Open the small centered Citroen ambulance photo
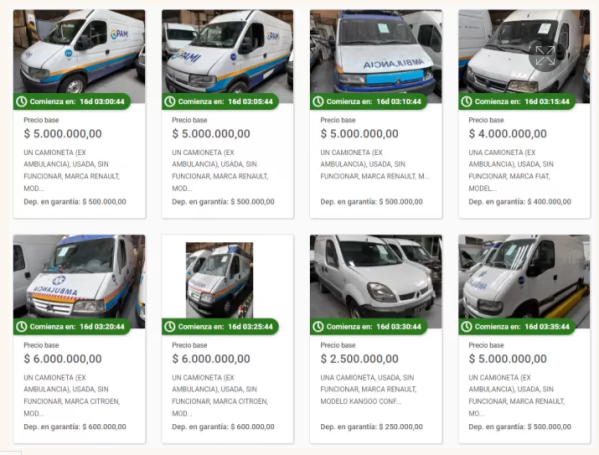The height and width of the screenshot is (455, 599). coord(219,280)
